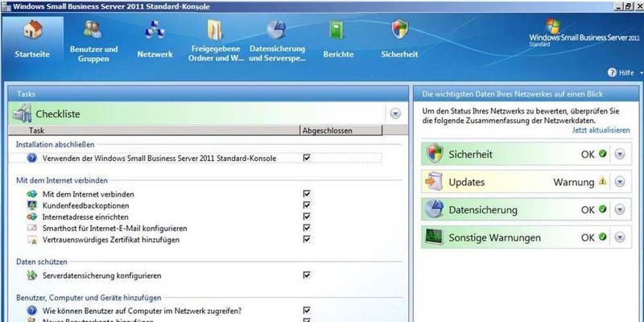
Task: Open Smarthost für Internet-E-Mail konfigurieren task
Action: (114, 229)
